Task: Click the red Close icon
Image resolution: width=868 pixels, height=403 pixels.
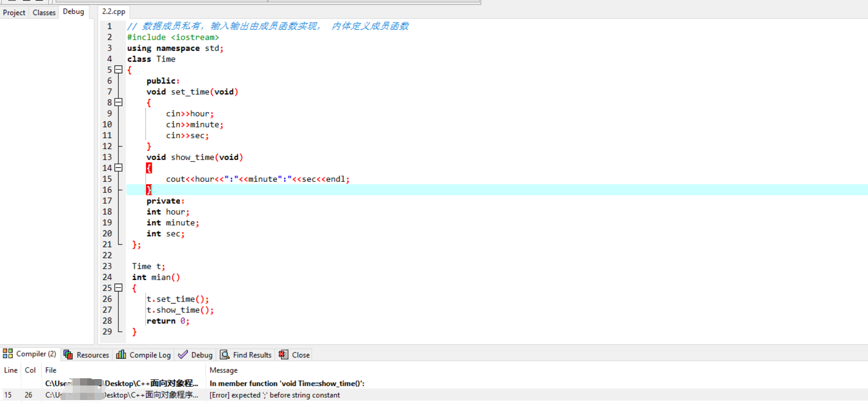Action: pyautogui.click(x=283, y=355)
